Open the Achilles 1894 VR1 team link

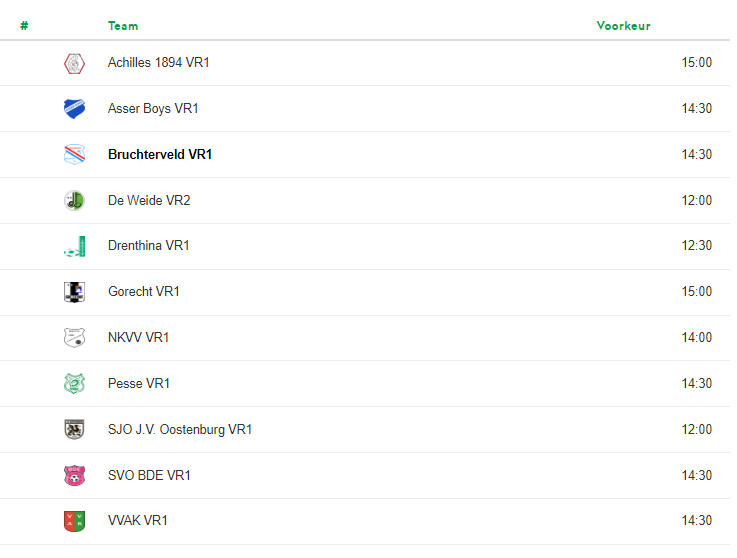(158, 63)
